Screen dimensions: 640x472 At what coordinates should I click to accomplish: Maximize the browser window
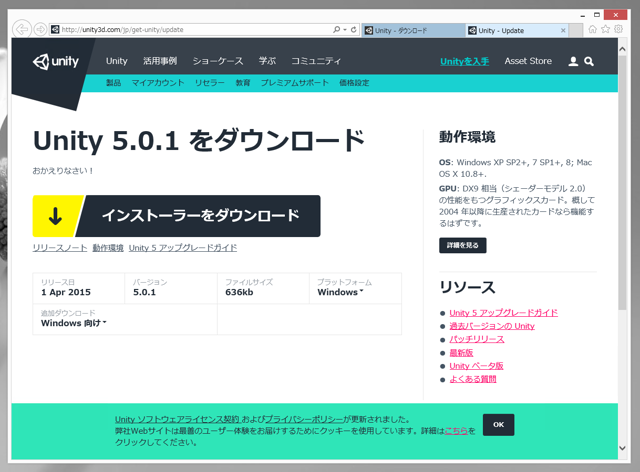pos(597,15)
